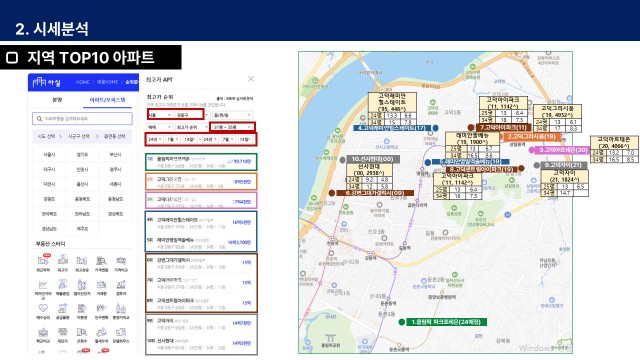Expand the 서울 city dropdown

[160, 115]
